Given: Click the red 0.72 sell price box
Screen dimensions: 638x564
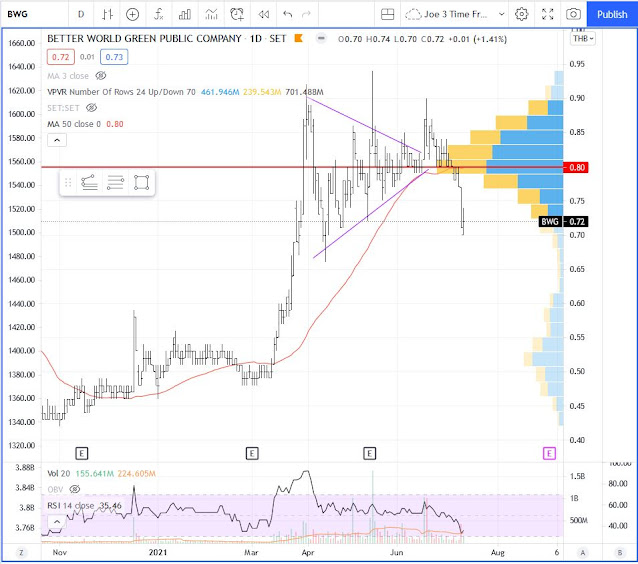Looking at the screenshot, I should coord(61,57).
